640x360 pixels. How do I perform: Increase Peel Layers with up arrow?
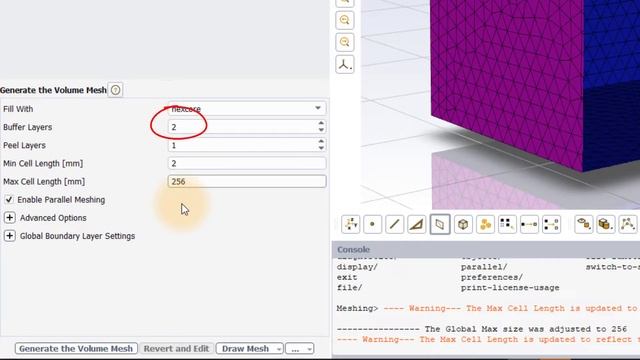pyautogui.click(x=321, y=141)
